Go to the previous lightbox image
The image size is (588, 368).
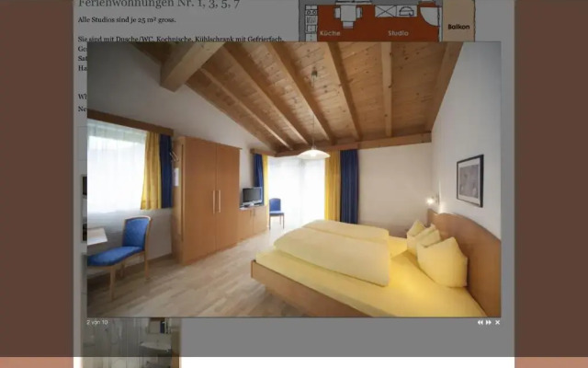[480, 322]
